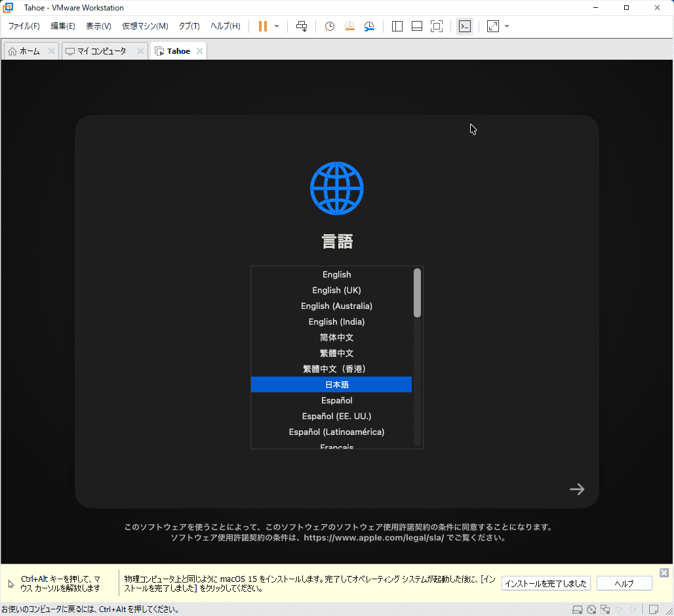Screen dimensions: 674x616
Task: Toggle the library sidebar panel icon
Action: (x=397, y=26)
